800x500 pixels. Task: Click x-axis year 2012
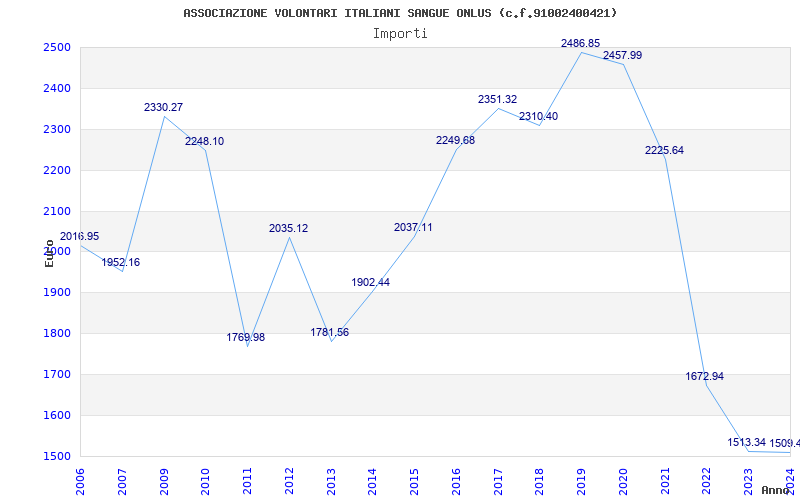click(289, 481)
